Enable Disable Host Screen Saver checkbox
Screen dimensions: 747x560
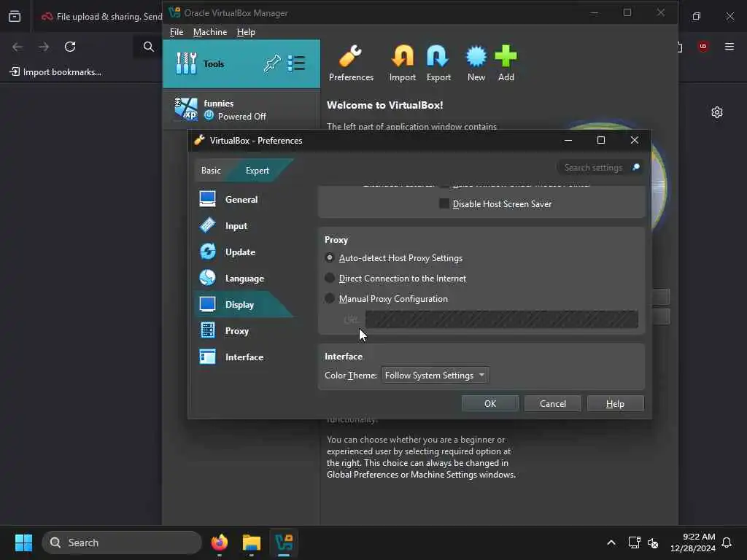[x=444, y=204]
